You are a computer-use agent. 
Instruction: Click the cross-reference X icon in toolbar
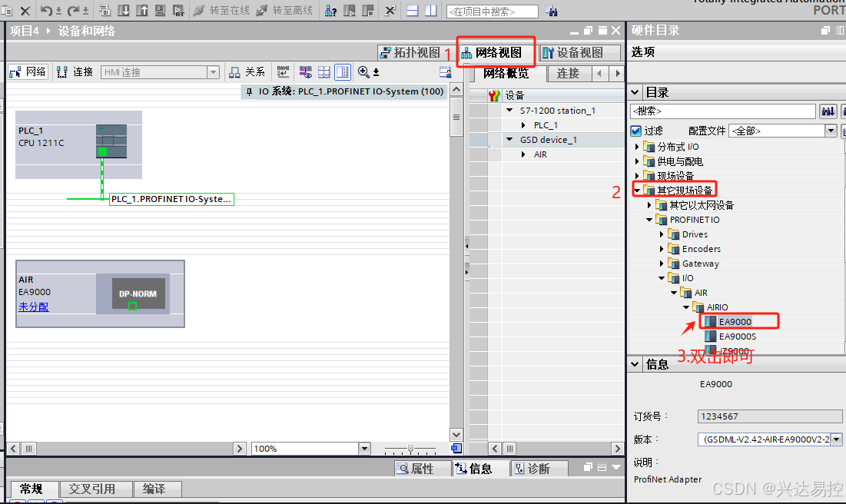(390, 10)
